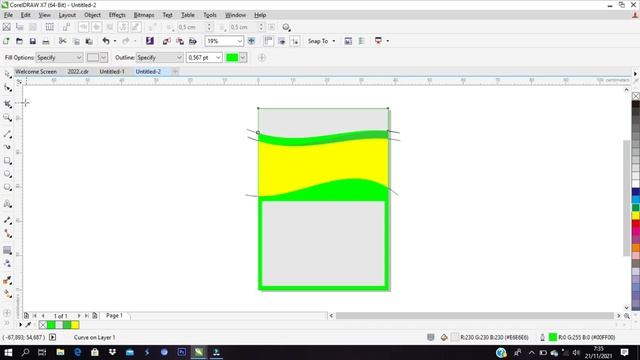640x360 pixels.
Task: Open the Application launcher icon
Action: click(x=378, y=41)
